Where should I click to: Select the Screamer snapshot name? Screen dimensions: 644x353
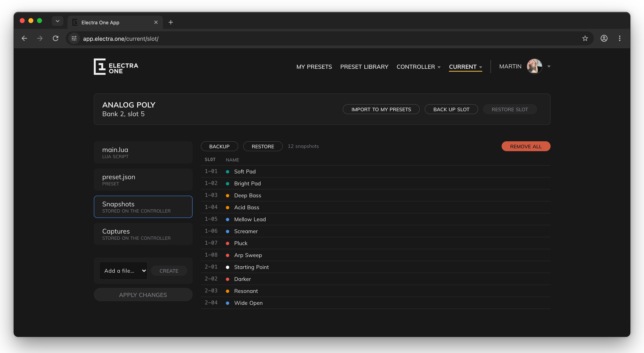tap(246, 231)
